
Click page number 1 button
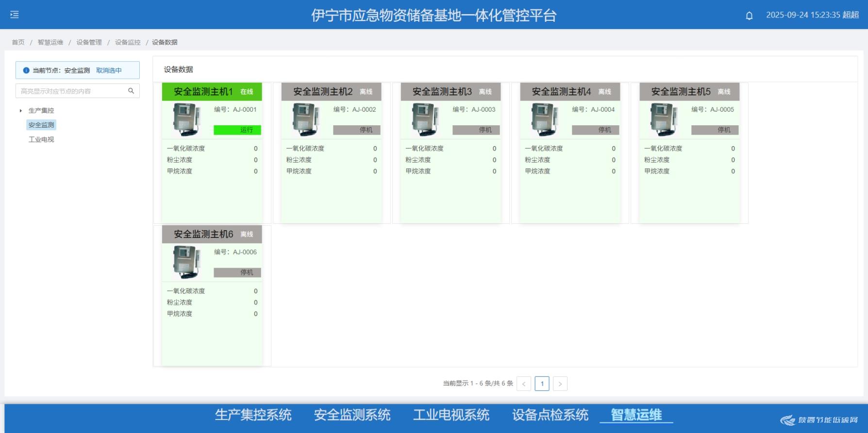point(542,383)
